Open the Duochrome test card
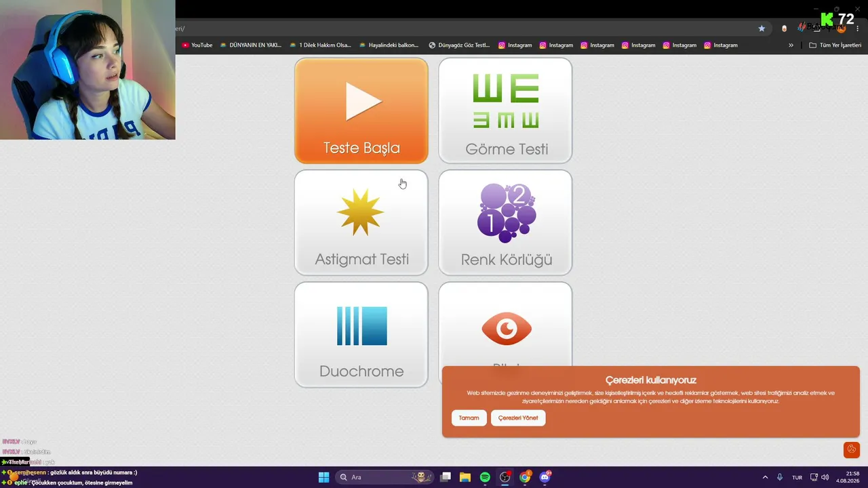This screenshot has height=488, width=868. (361, 335)
